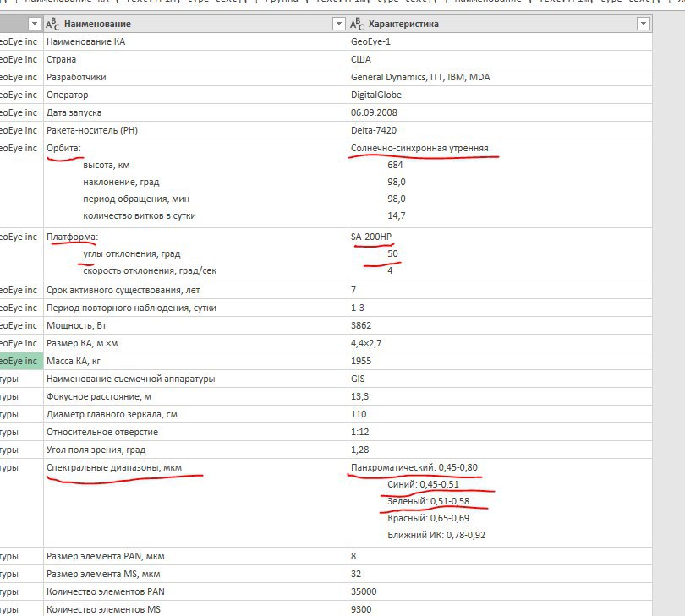
Task: Select cell value '1:12'
Action: [500, 432]
